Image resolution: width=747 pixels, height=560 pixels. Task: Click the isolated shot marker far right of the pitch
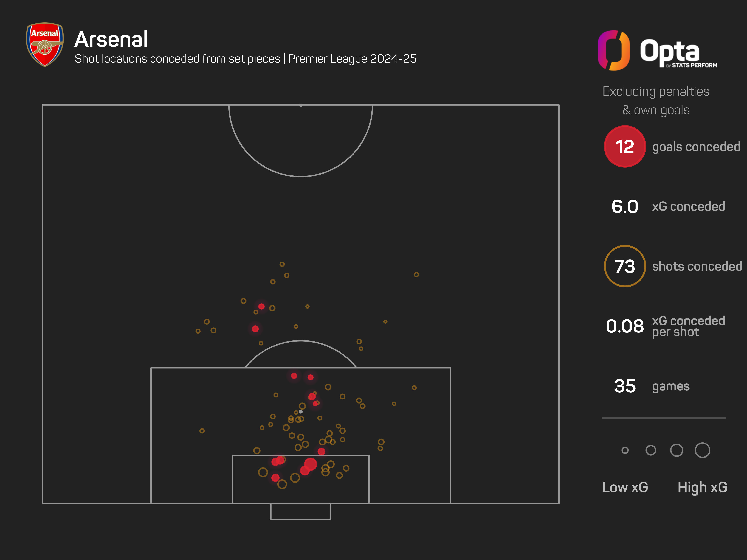pos(416,274)
